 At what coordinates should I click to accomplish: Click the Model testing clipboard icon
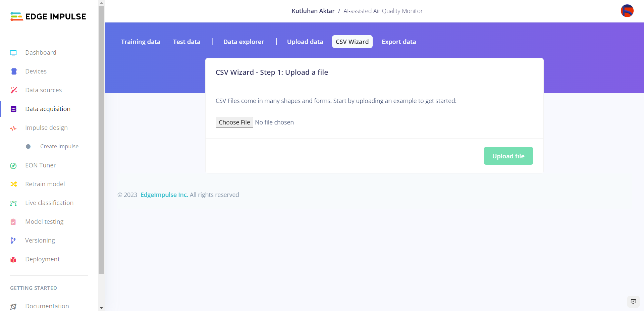pos(13,222)
